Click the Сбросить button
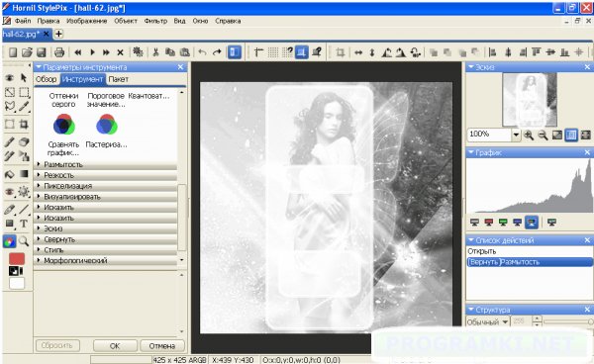Image resolution: width=594 pixels, height=364 pixels. (x=56, y=346)
